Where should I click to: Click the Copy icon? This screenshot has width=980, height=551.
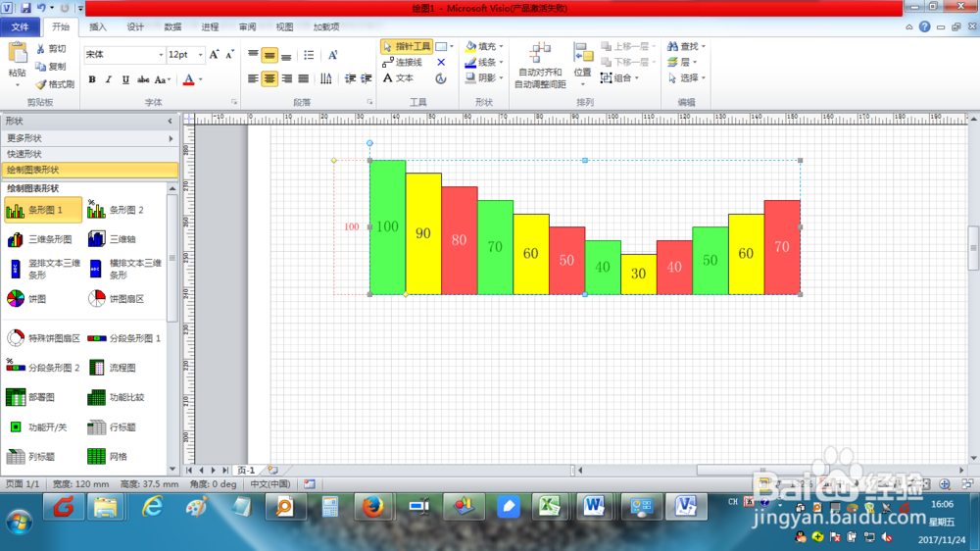coord(40,67)
